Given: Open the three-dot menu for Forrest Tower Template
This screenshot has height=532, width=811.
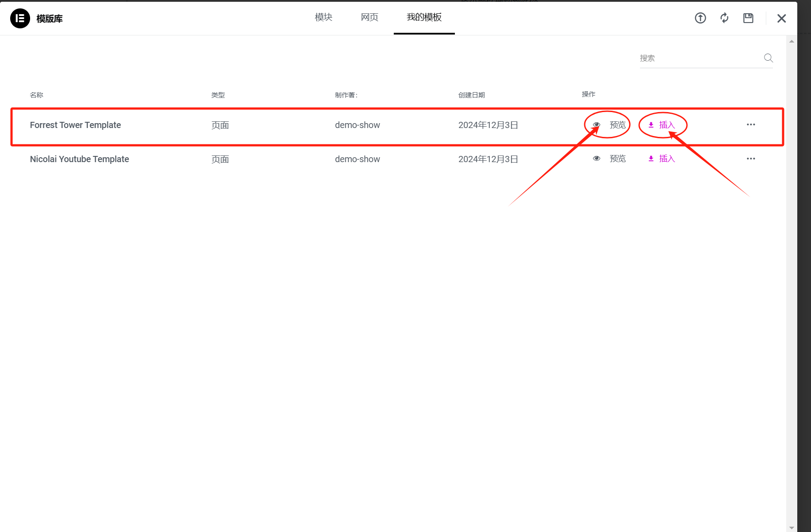Looking at the screenshot, I should (751, 124).
